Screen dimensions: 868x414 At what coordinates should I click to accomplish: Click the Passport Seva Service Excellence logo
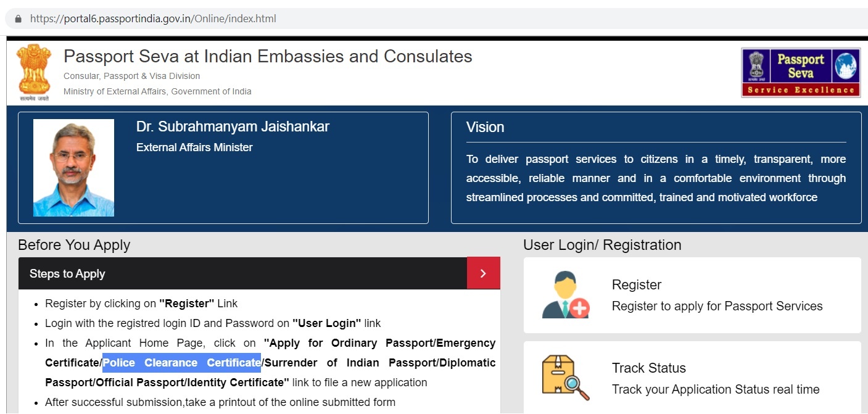coord(800,73)
